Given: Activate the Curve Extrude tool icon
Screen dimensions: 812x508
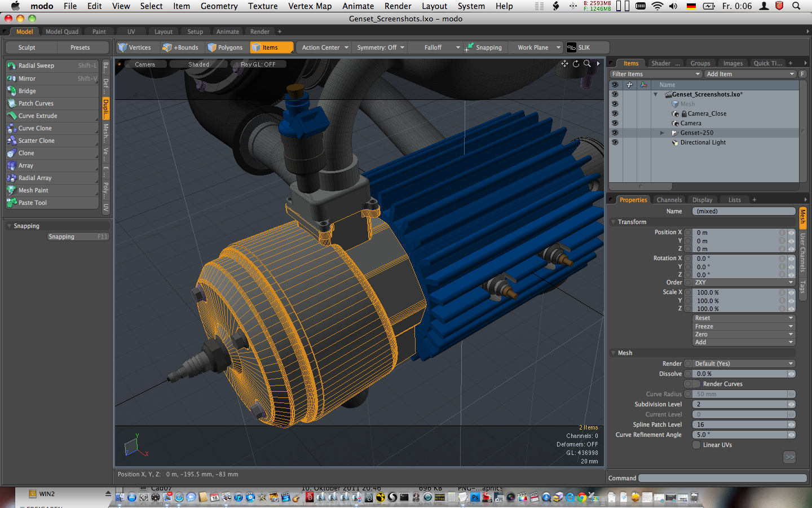Looking at the screenshot, I should pyautogui.click(x=11, y=116).
